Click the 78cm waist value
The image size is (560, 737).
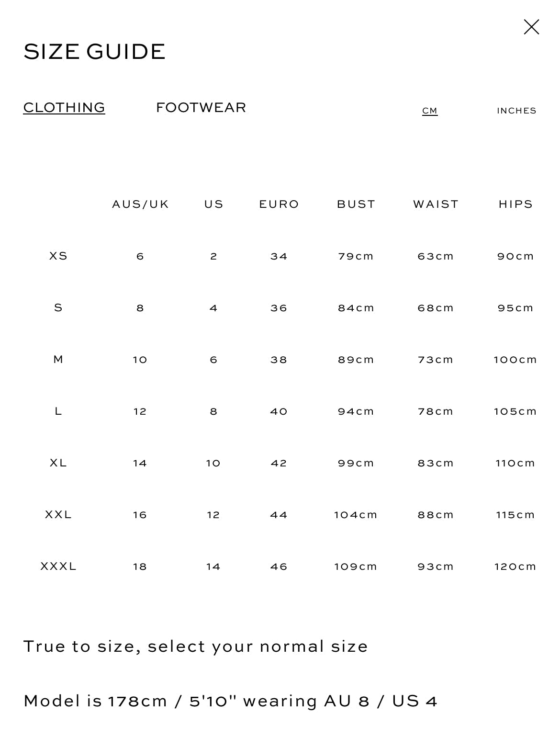436,411
